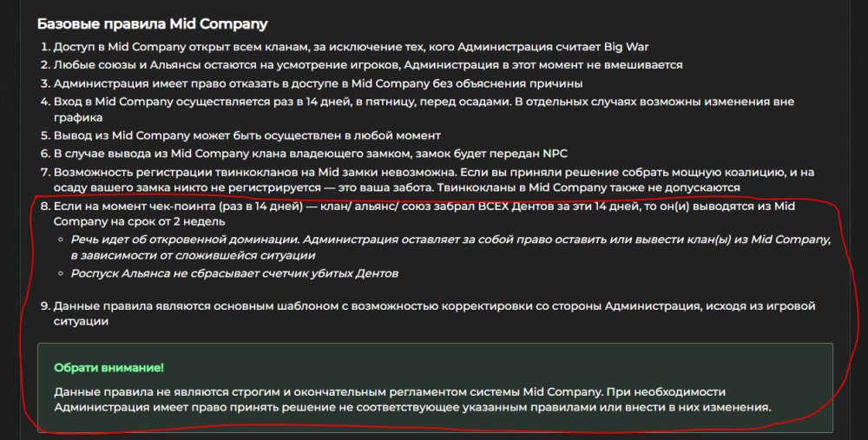This screenshot has height=440, width=868.
Task: Click the hollow bullet before "Речь идет"
Action: (x=62, y=240)
